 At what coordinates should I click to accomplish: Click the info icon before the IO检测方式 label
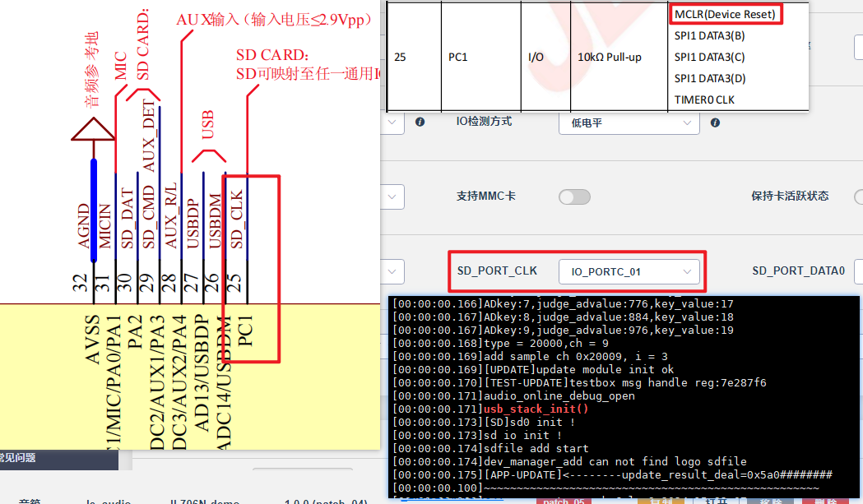(x=420, y=123)
